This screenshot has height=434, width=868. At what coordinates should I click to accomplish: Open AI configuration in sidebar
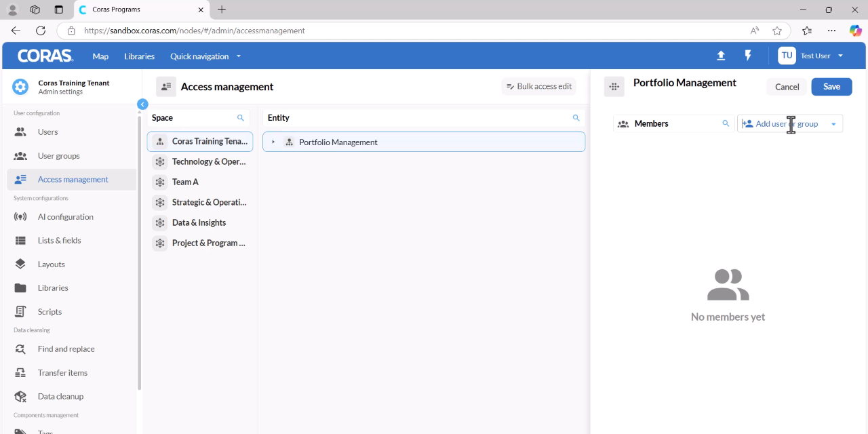pos(72,217)
